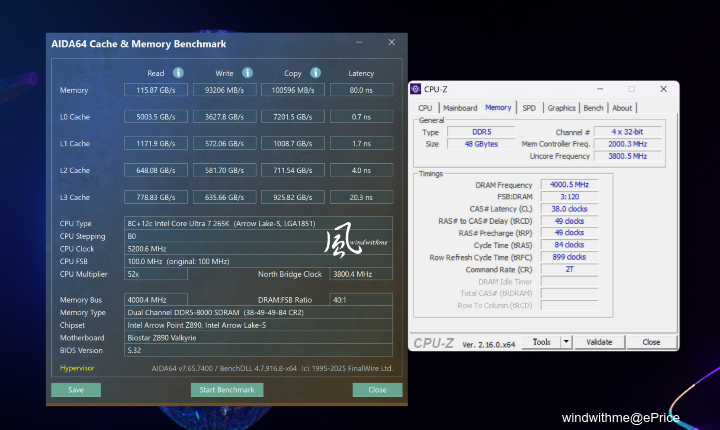
Task: Click the Chipset field Intel Arrow Point Z890
Action: 258,325
